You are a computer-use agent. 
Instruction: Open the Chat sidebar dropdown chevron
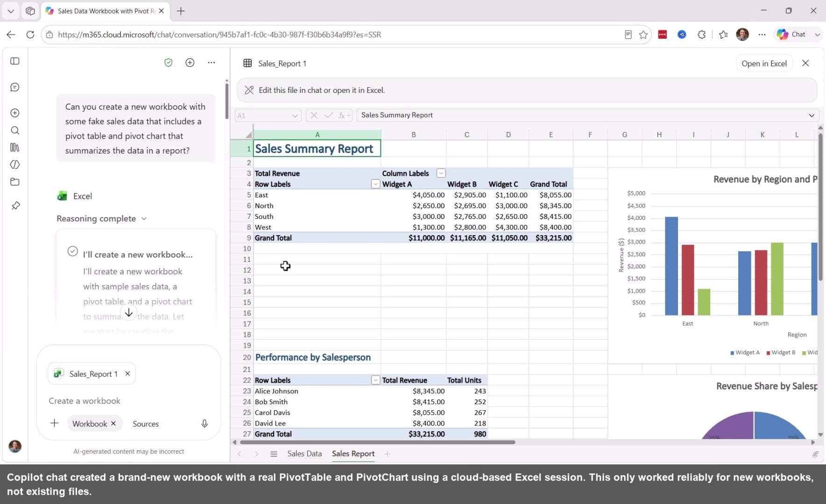click(817, 35)
